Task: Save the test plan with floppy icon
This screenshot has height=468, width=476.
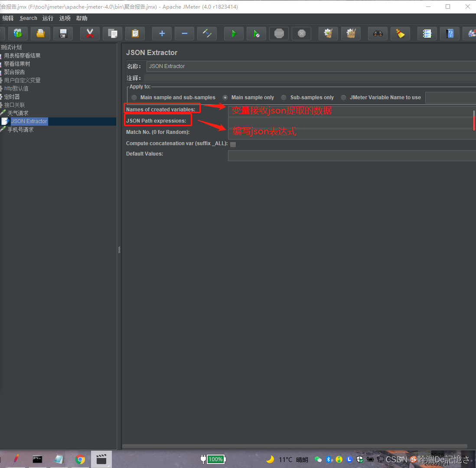Action: tap(63, 33)
